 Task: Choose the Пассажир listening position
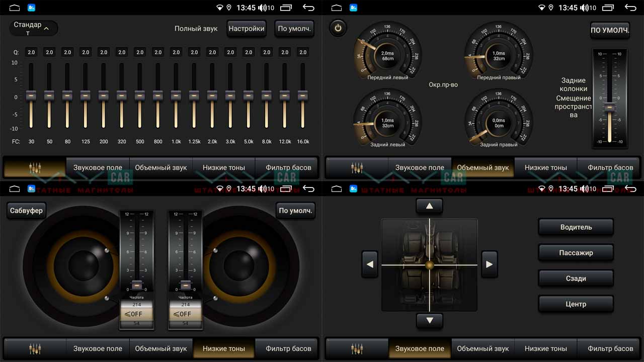tap(576, 253)
